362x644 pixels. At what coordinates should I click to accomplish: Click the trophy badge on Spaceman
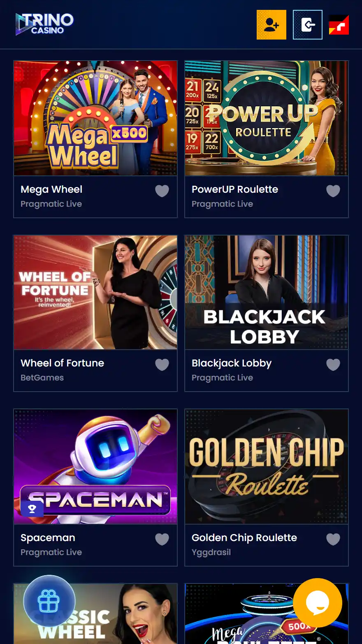(32, 509)
